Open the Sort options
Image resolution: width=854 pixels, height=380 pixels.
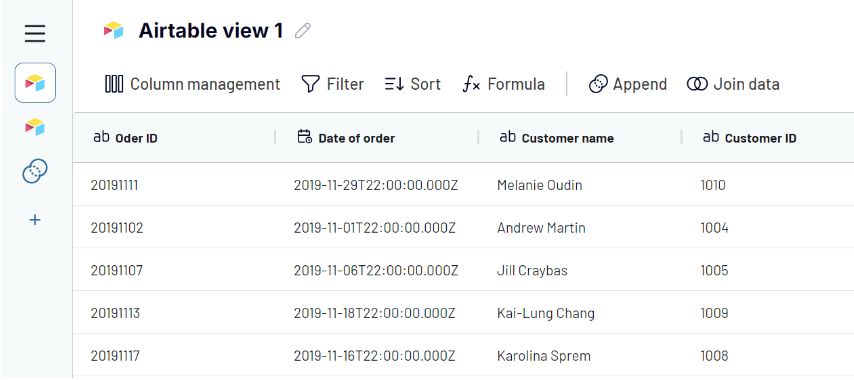pyautogui.click(x=412, y=84)
